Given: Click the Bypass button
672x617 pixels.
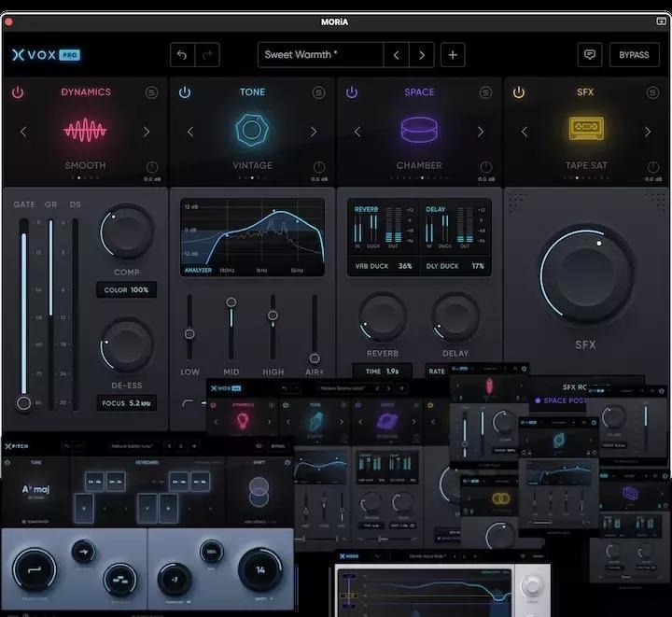Looking at the screenshot, I should (x=635, y=55).
